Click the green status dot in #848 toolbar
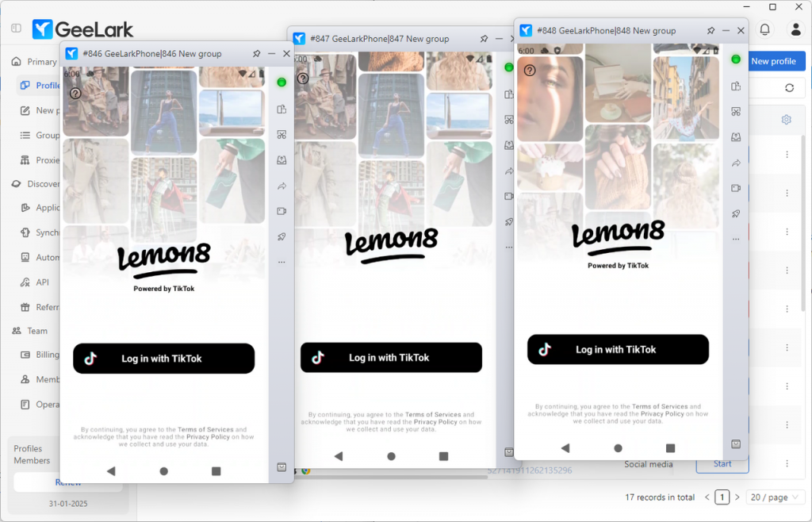This screenshot has height=522, width=812. pos(736,59)
